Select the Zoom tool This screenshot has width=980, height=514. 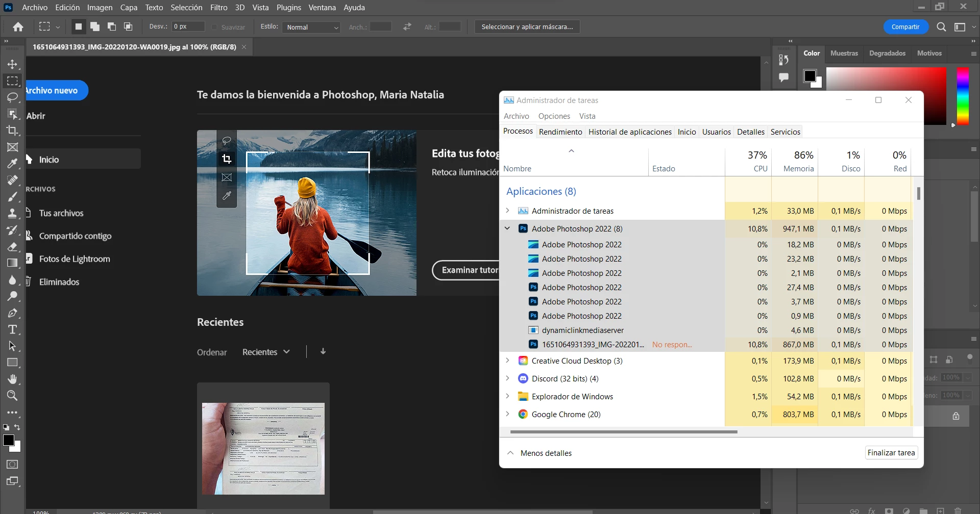12,396
